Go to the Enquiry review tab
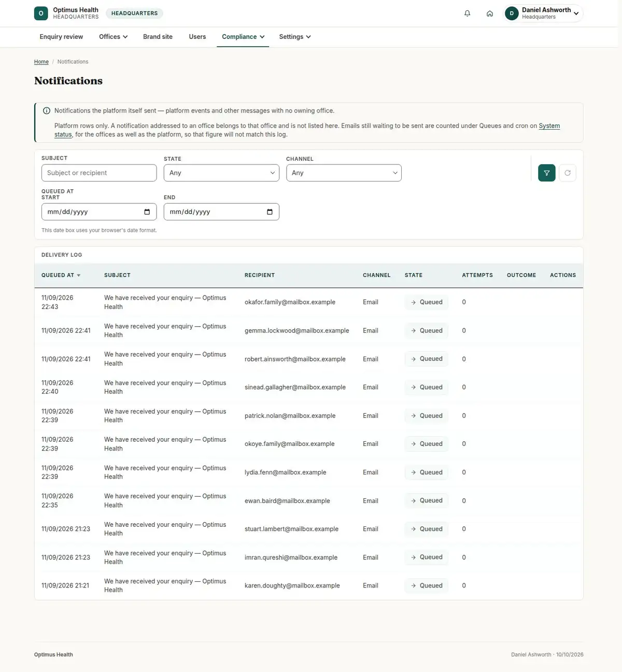 [61, 37]
